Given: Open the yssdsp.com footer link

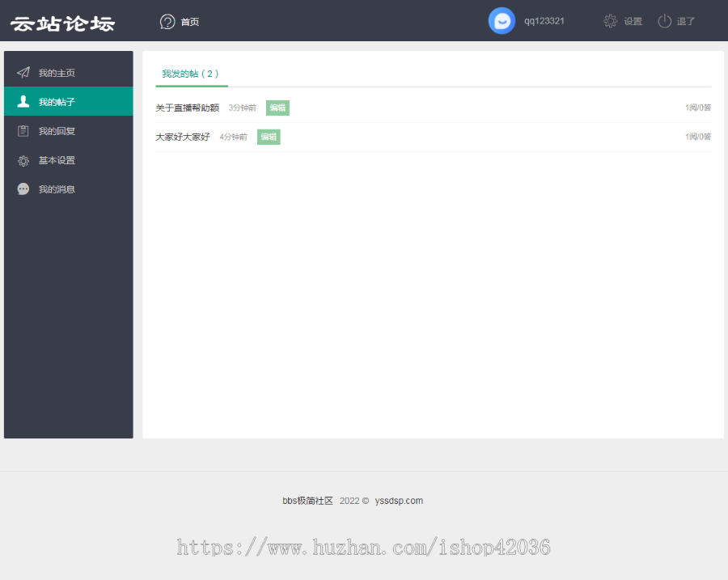Looking at the screenshot, I should point(399,501).
